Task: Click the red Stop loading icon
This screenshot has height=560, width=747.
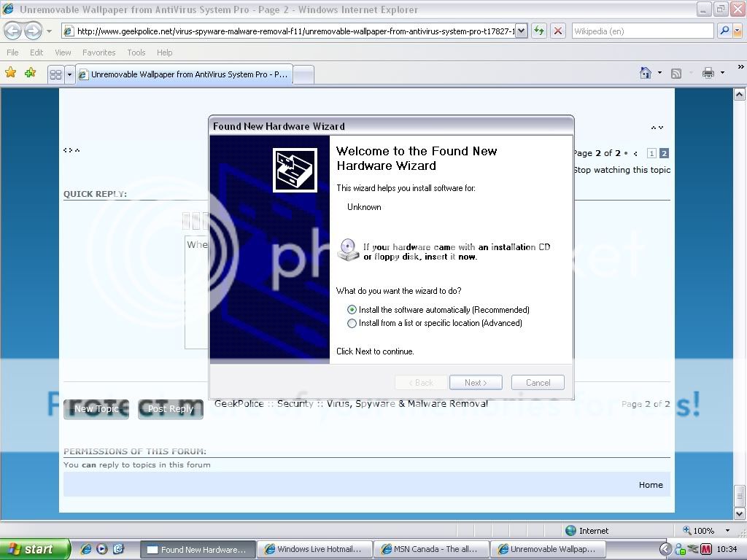Action: (557, 31)
